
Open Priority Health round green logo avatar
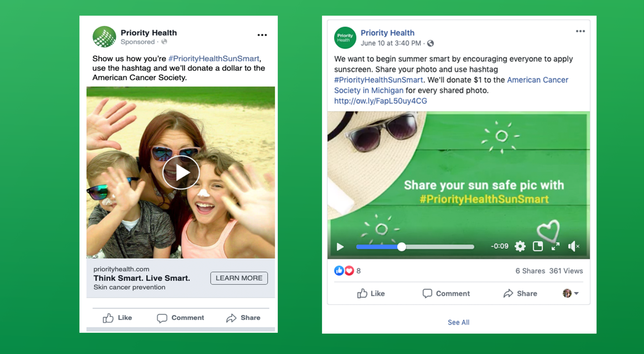click(345, 38)
